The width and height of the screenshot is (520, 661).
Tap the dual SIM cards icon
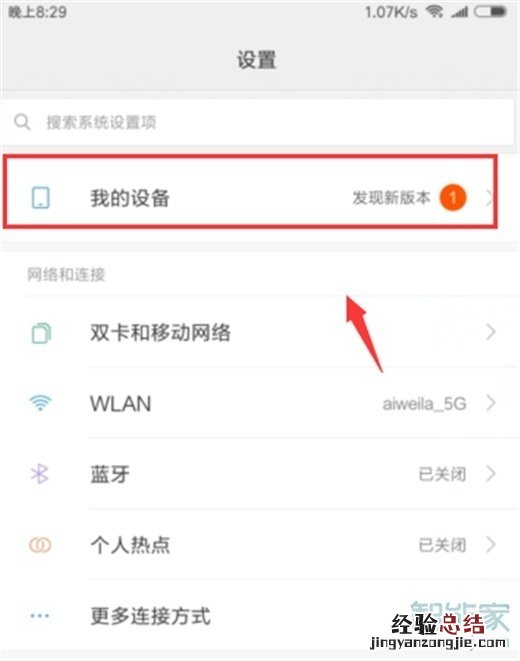coord(41,333)
